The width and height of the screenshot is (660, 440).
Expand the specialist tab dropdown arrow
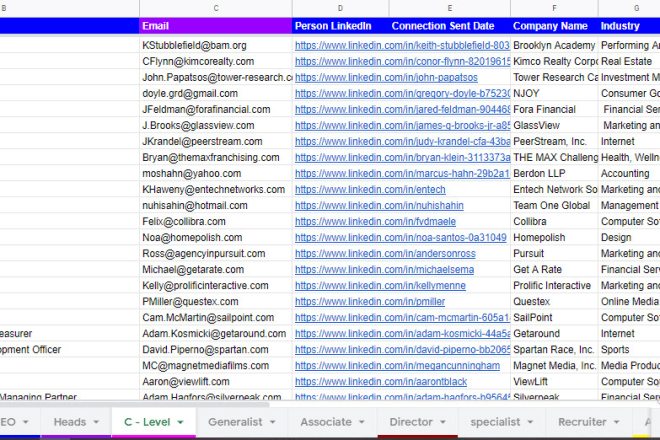pyautogui.click(x=530, y=422)
